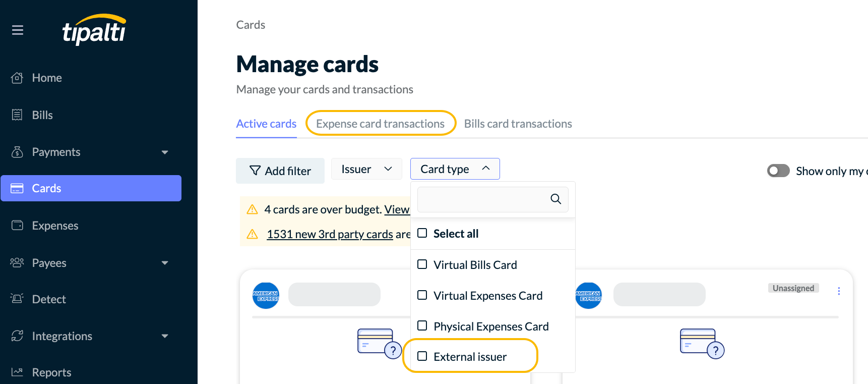The width and height of the screenshot is (868, 384).
Task: Check the Select all checkbox
Action: (422, 233)
